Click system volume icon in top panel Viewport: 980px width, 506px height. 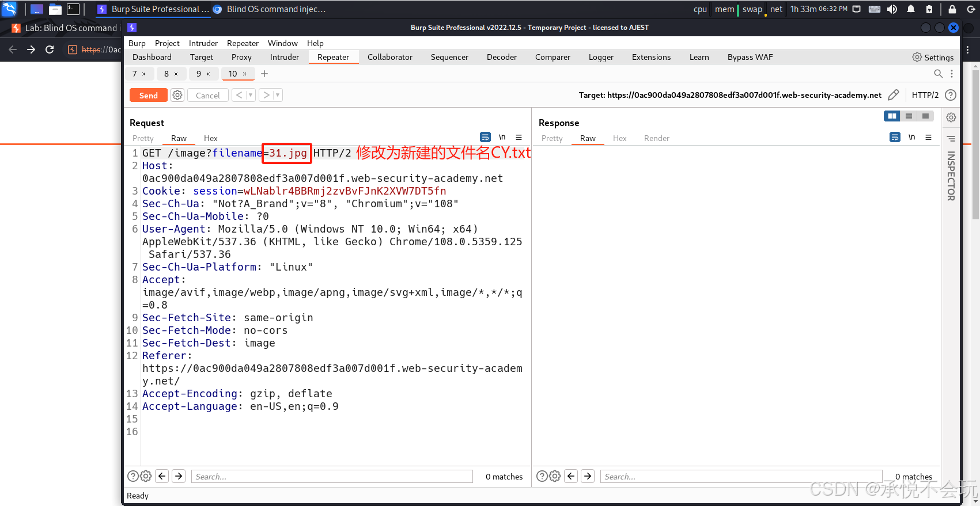pos(892,9)
